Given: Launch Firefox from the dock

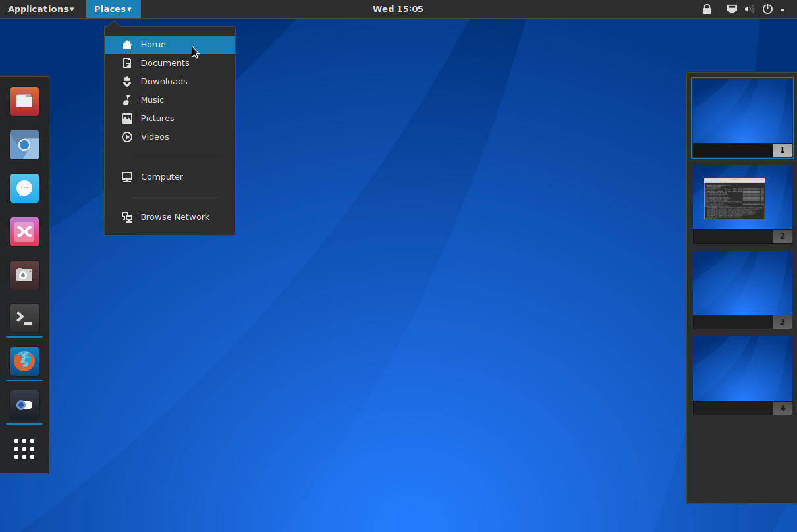Looking at the screenshot, I should pyautogui.click(x=24, y=361).
